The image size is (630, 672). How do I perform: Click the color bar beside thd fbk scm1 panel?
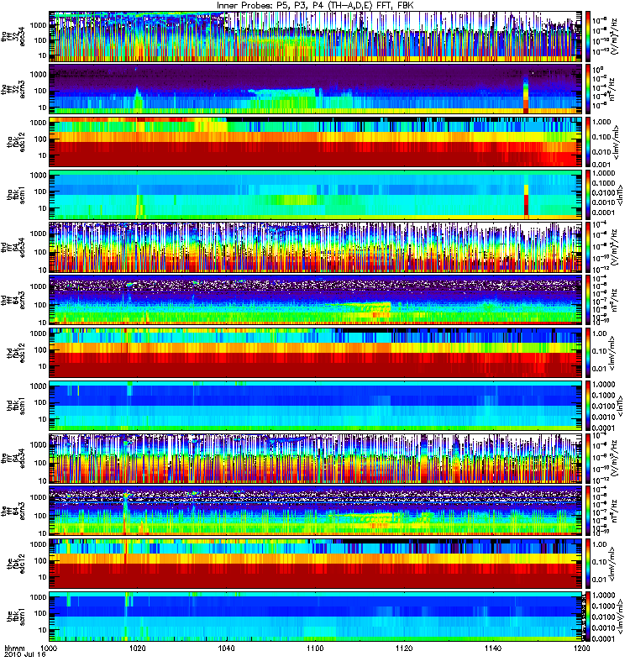point(587,406)
